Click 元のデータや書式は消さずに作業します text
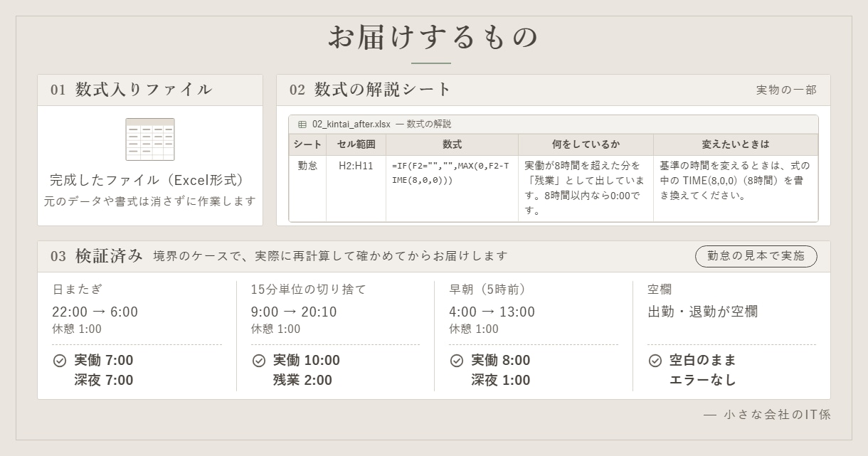The width and height of the screenshot is (868, 456). click(150, 201)
